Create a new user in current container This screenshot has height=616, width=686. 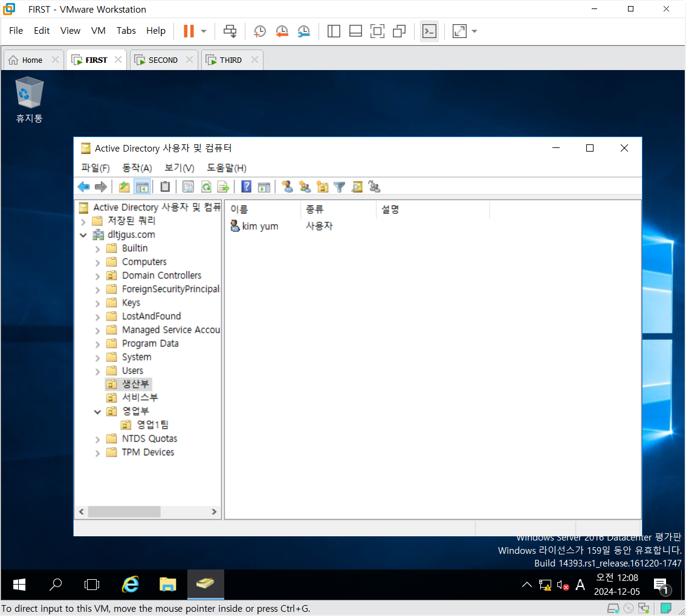(288, 187)
